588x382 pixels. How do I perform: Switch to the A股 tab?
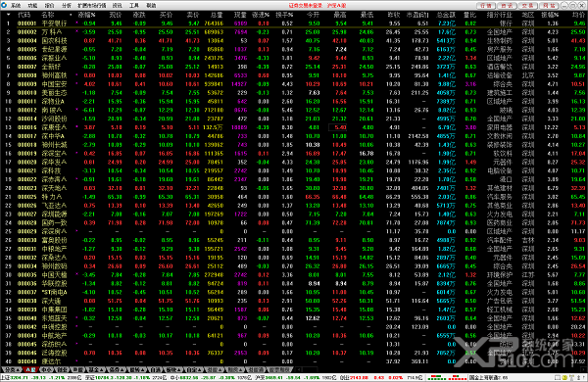[x=30, y=369]
